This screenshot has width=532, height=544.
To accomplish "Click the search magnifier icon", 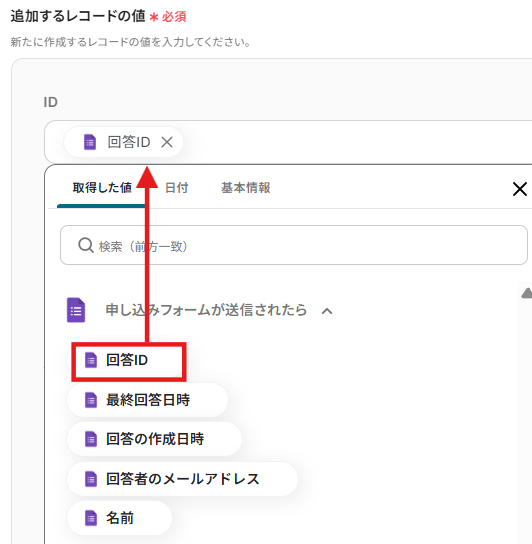I will 86,245.
